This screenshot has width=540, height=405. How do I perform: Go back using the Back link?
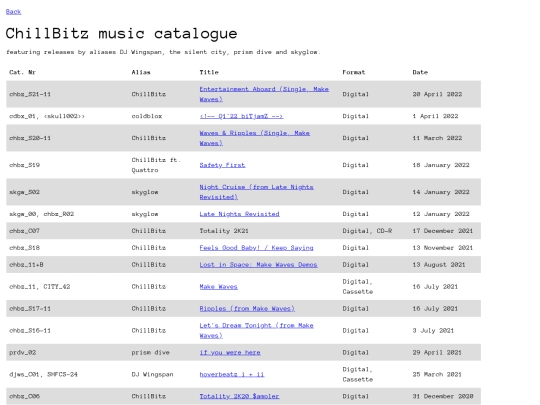(x=13, y=12)
